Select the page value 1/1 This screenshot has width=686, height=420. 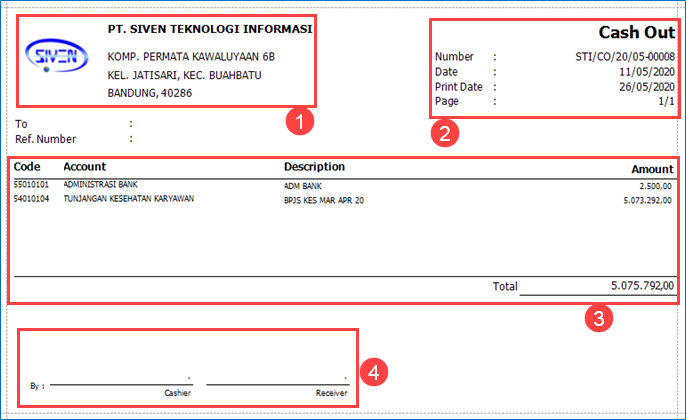[x=667, y=102]
